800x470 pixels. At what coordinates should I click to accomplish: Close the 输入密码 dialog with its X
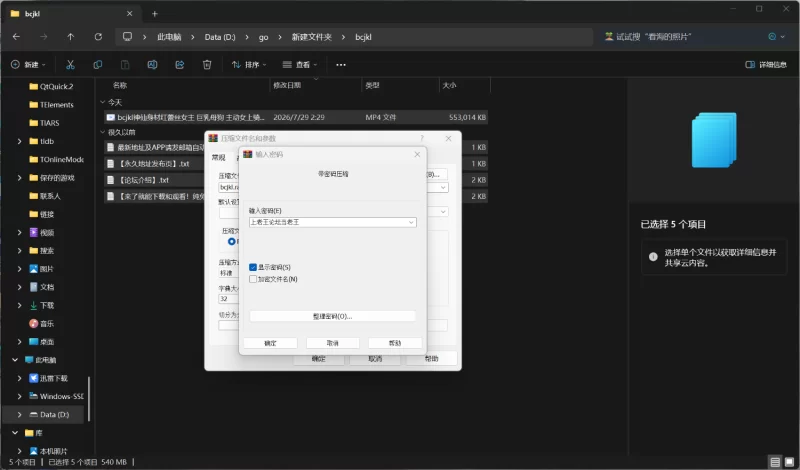(x=417, y=154)
